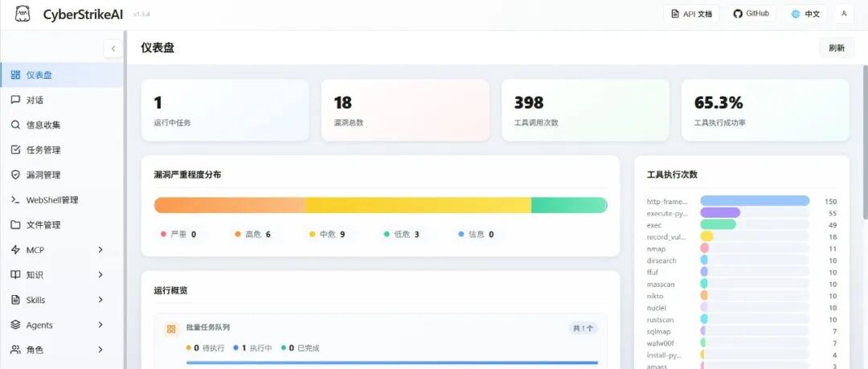Click the 漏洞管理 shield icon
Screen dimensions: 868x369
[x=15, y=174]
